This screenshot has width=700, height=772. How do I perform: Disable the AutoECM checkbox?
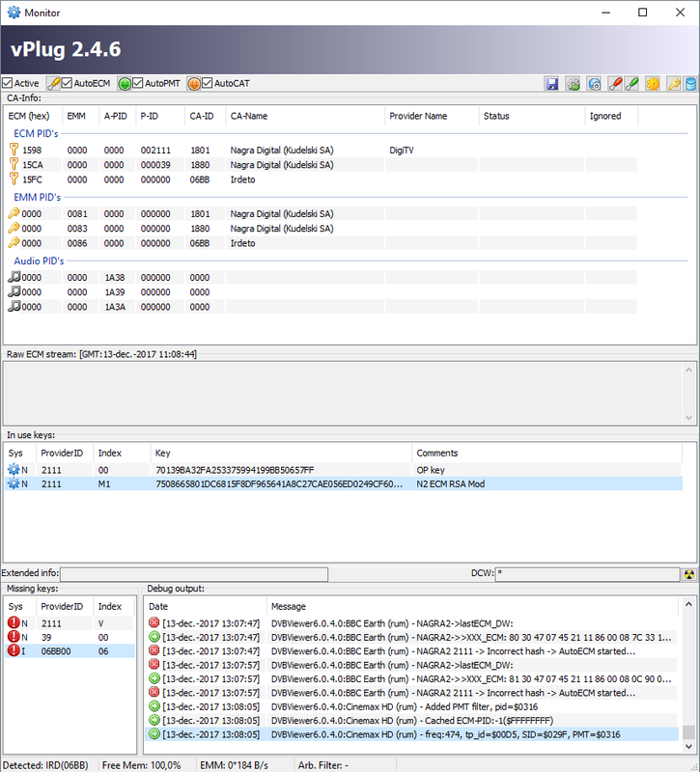pyautogui.click(x=67, y=83)
